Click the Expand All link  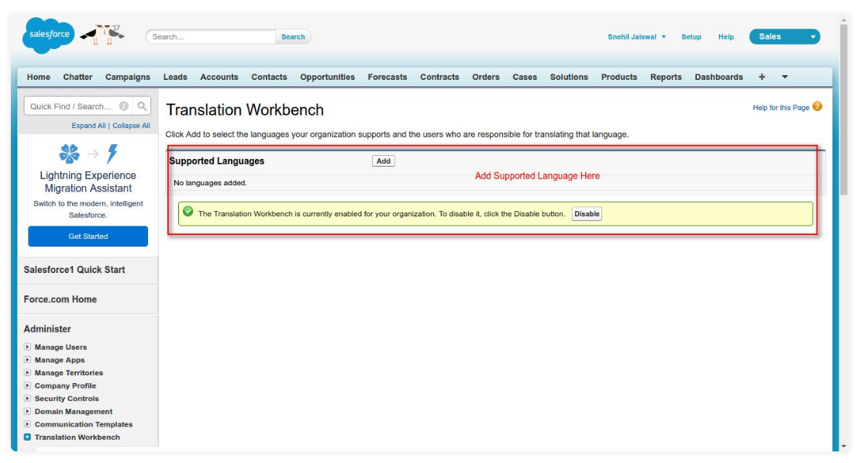[x=88, y=126]
